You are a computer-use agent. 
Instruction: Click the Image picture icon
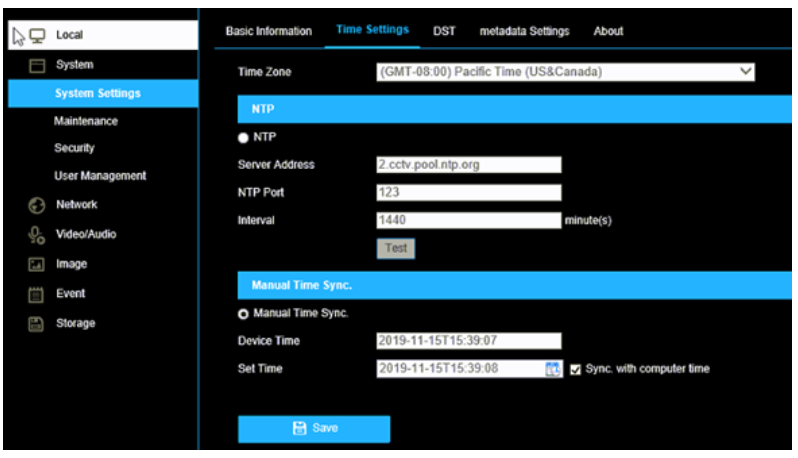pyautogui.click(x=36, y=265)
